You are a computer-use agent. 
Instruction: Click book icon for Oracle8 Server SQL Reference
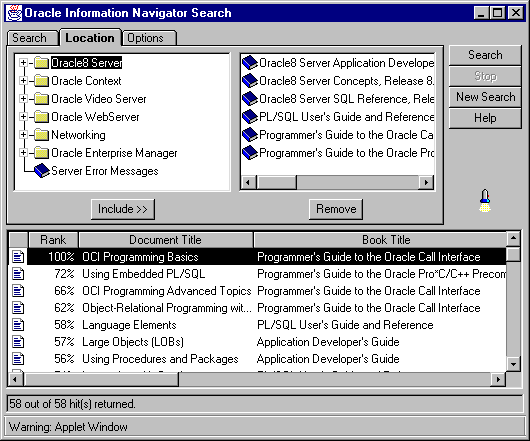coord(250,99)
